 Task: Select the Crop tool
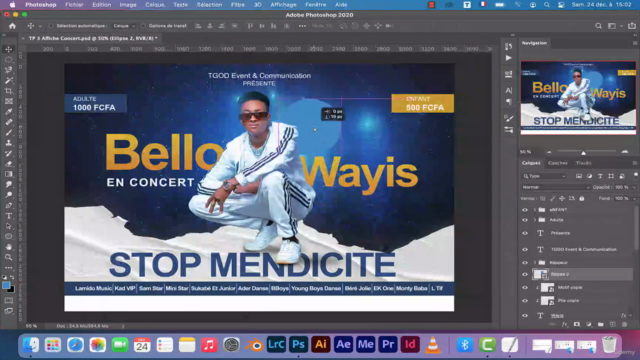coord(9,91)
